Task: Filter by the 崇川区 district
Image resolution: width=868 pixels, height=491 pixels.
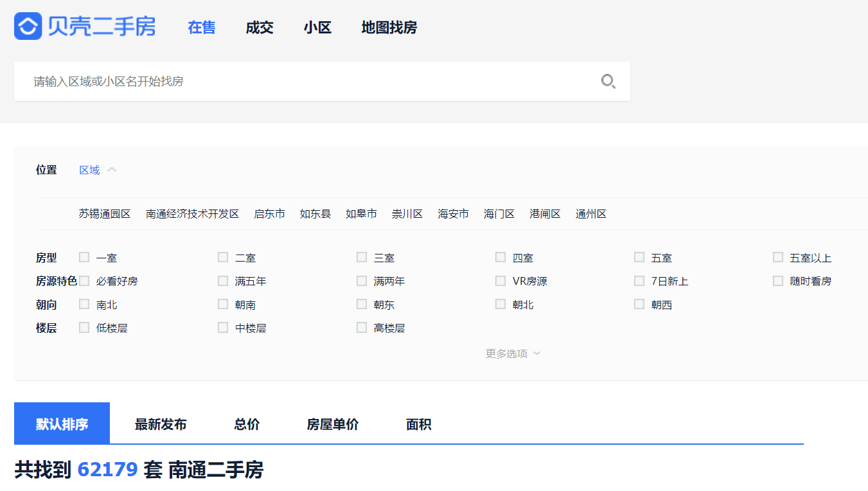Action: (x=407, y=213)
